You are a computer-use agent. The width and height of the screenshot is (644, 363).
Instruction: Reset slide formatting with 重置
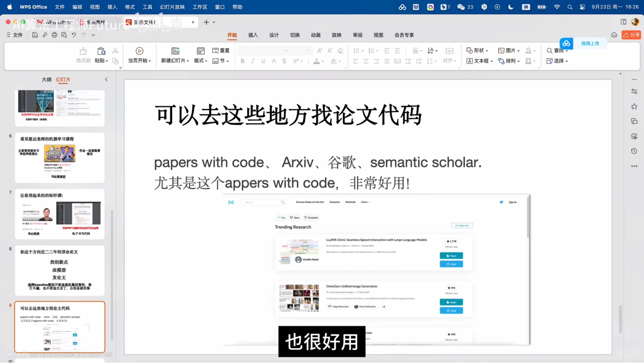221,50
